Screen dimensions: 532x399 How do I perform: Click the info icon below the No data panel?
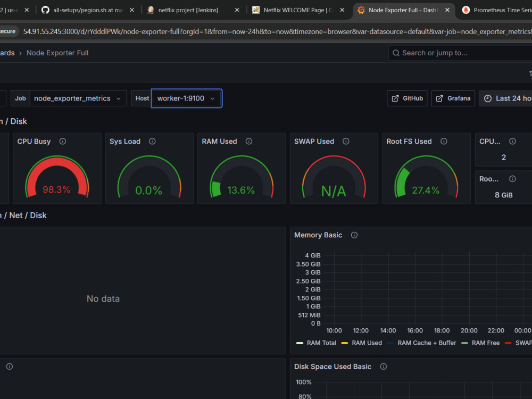[10, 367]
